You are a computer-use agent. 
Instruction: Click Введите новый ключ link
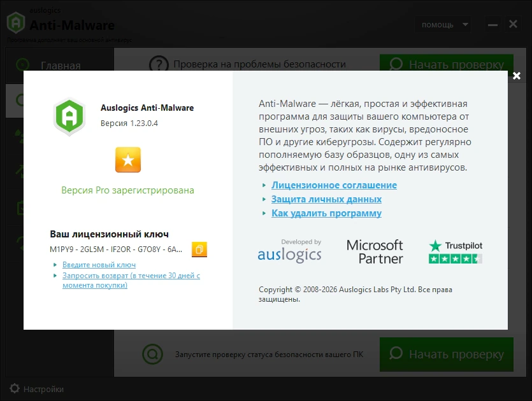click(99, 265)
